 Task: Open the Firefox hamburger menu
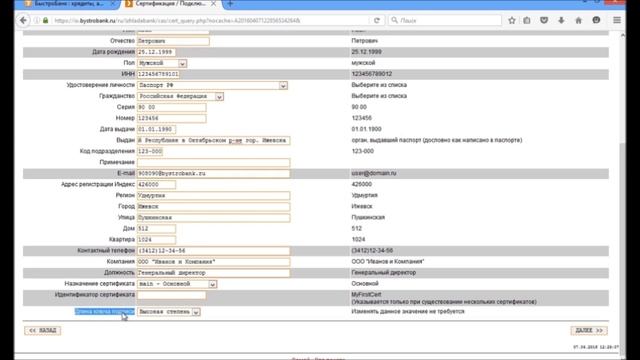(617, 20)
